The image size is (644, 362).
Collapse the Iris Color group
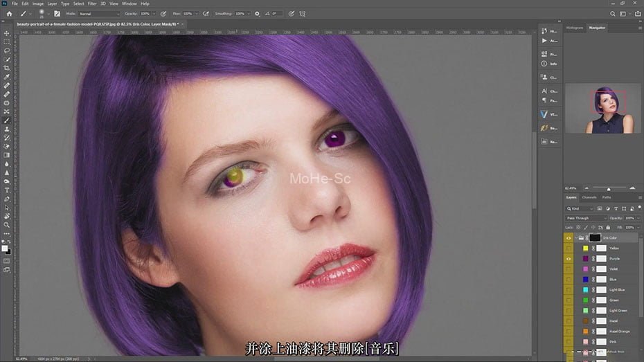coord(576,237)
